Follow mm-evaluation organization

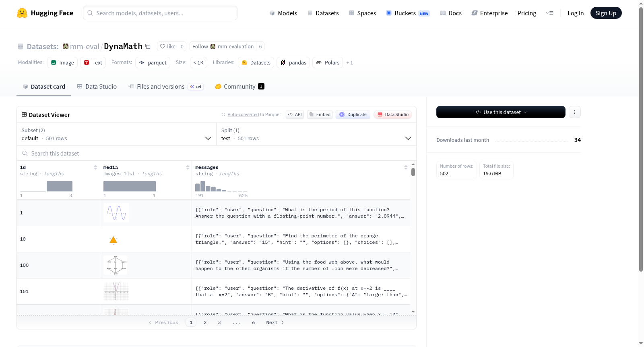tap(223, 46)
